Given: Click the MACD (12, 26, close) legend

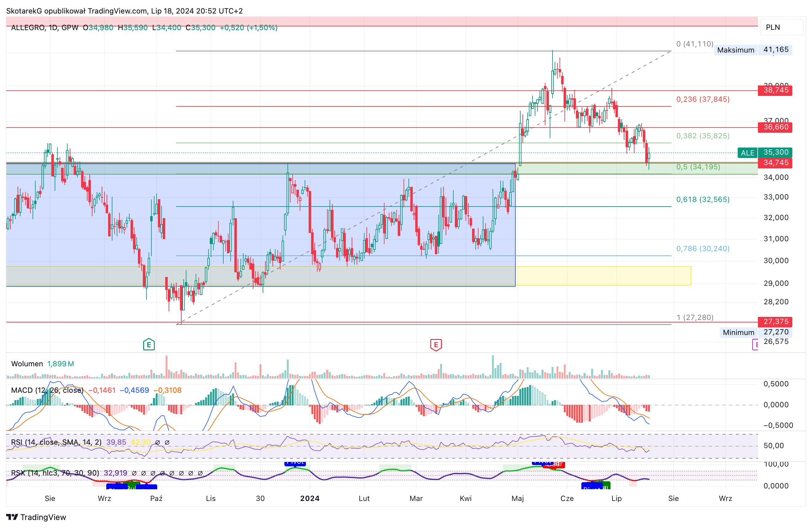Looking at the screenshot, I should click(47, 390).
